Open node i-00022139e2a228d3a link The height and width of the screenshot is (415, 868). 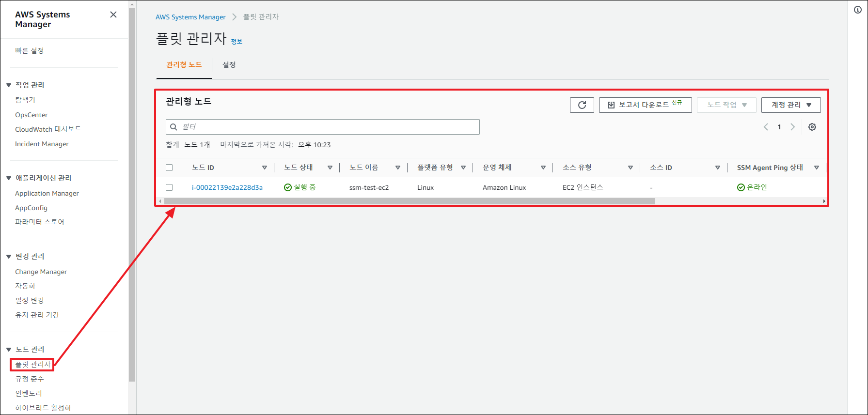[x=227, y=187]
